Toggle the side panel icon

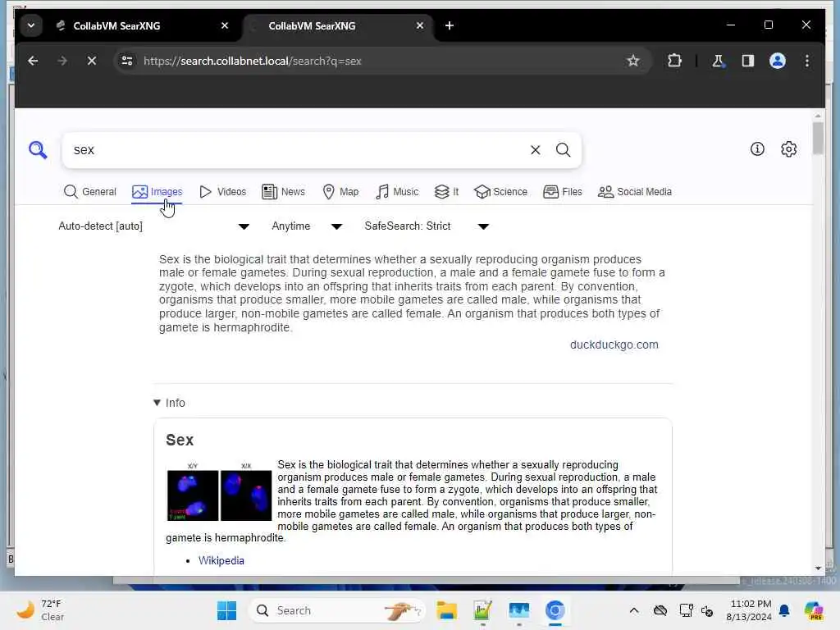748,61
